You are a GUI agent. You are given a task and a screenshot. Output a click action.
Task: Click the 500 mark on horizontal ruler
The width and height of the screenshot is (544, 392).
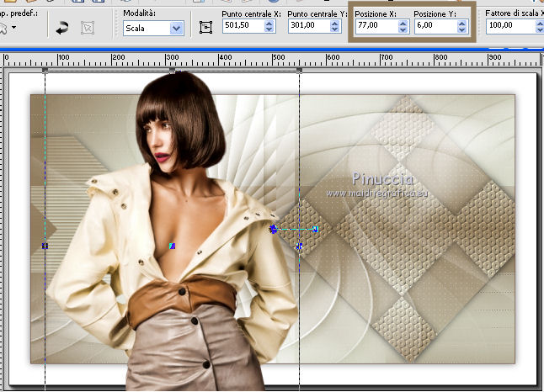click(x=278, y=57)
